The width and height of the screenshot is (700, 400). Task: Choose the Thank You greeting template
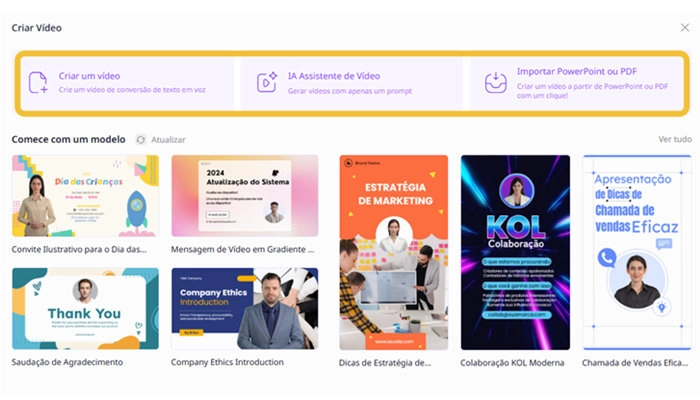pos(85,308)
